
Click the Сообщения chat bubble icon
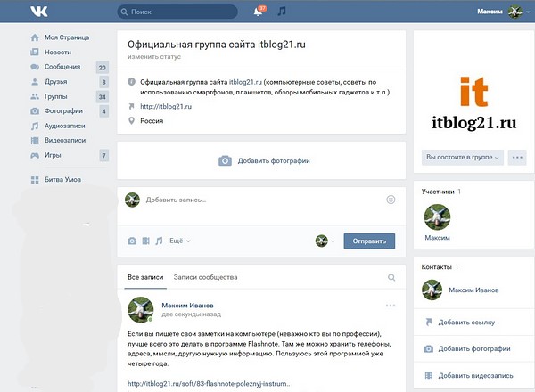(x=35, y=67)
